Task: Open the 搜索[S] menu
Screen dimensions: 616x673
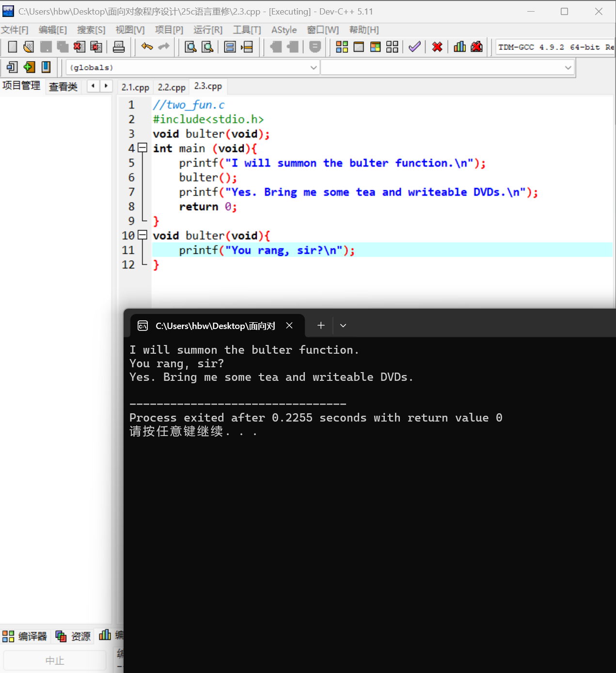Action: coord(91,30)
